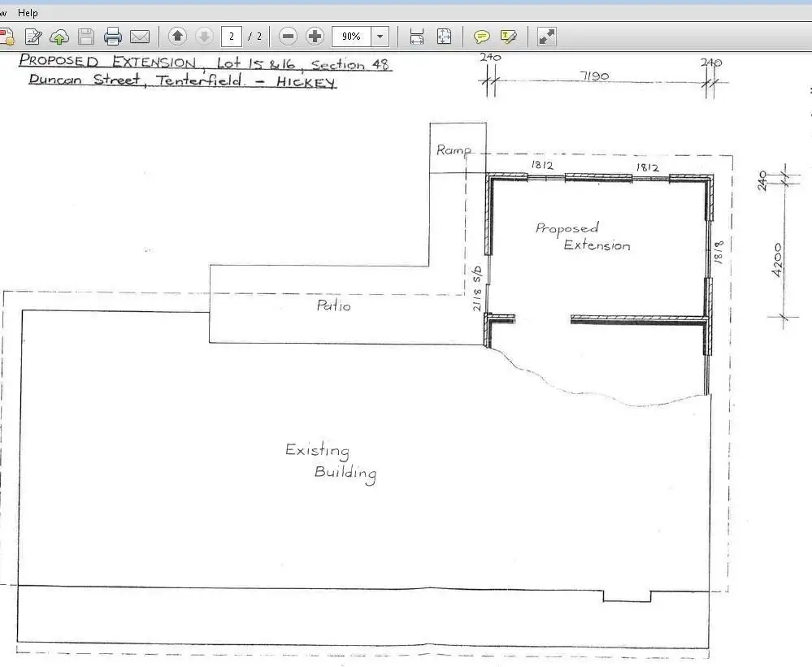Zoom out with the minus button

click(x=288, y=37)
